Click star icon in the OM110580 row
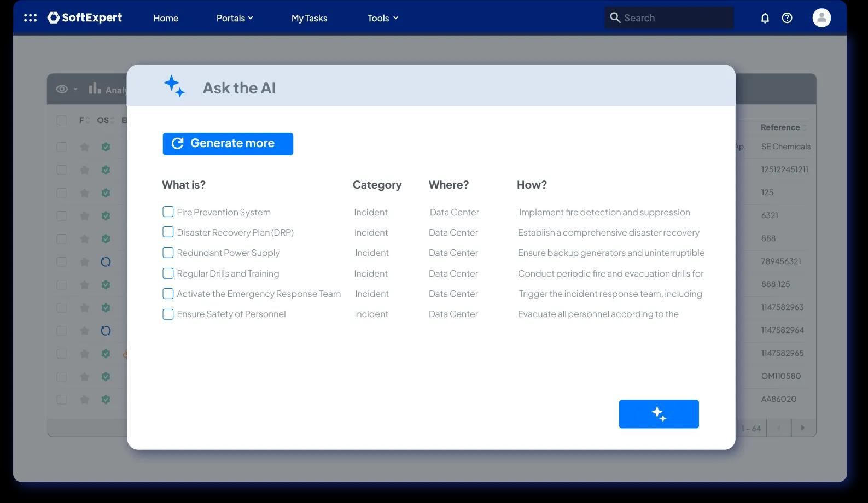The width and height of the screenshot is (868, 503). (84, 377)
